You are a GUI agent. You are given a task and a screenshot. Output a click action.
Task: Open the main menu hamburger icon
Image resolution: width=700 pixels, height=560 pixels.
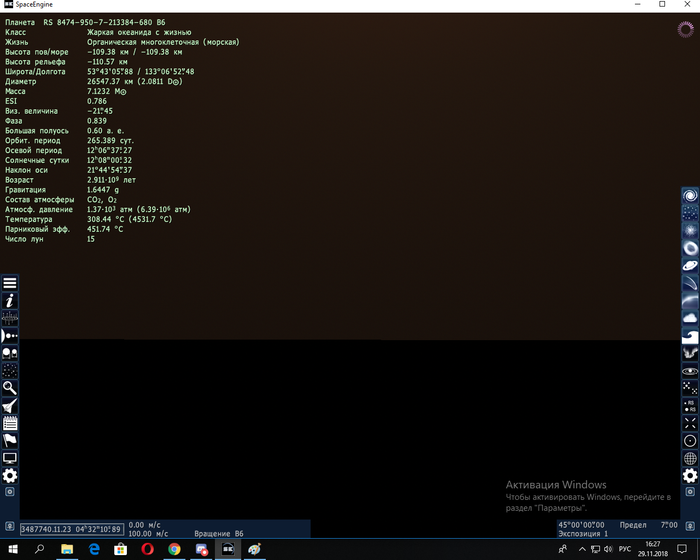[x=10, y=283]
